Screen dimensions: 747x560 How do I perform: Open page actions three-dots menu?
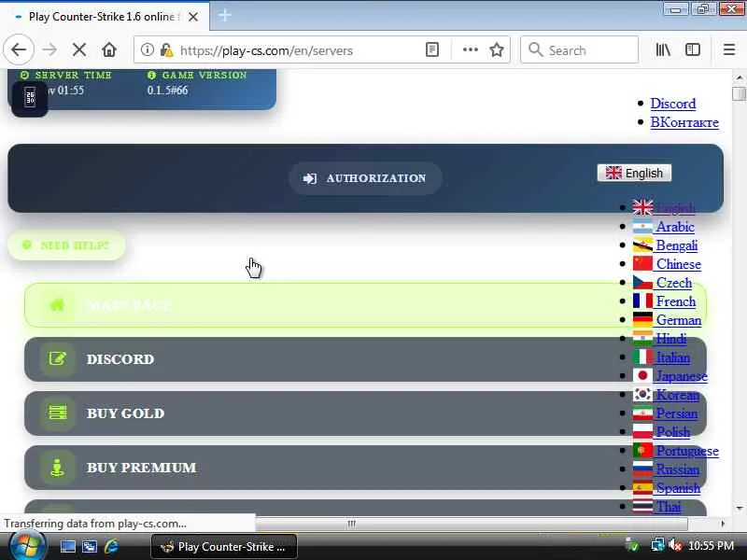click(x=471, y=49)
